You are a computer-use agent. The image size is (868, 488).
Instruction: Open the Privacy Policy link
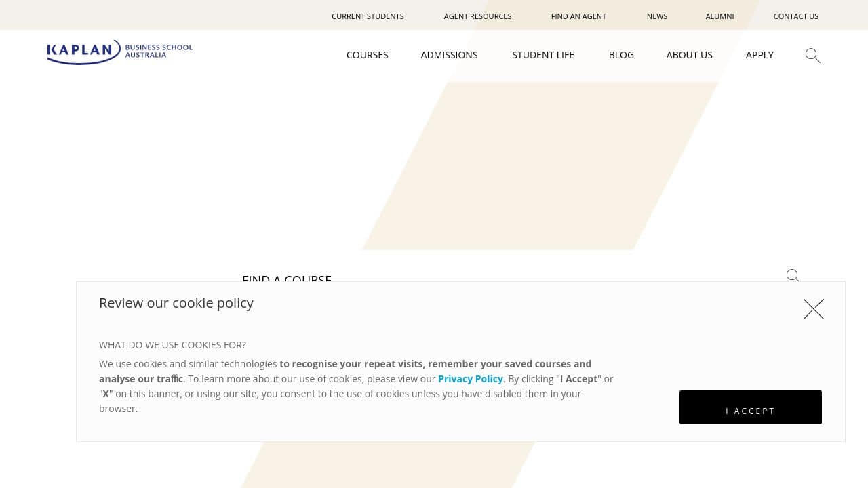(x=470, y=378)
